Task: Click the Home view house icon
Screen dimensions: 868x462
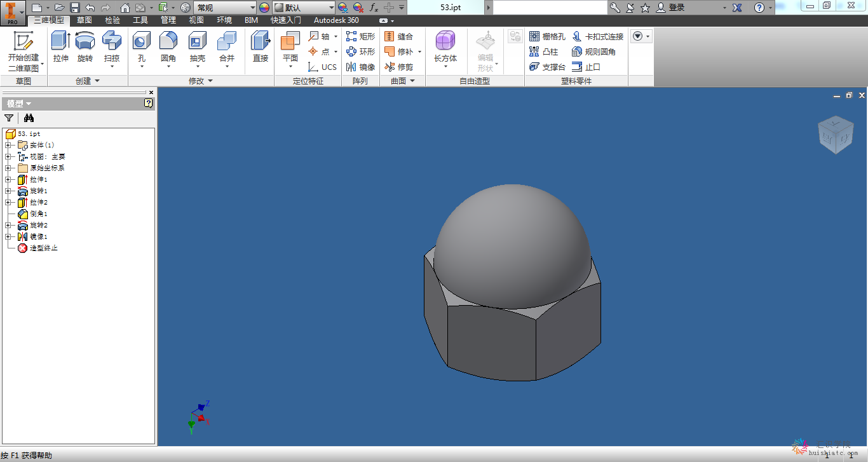Action: click(125, 8)
